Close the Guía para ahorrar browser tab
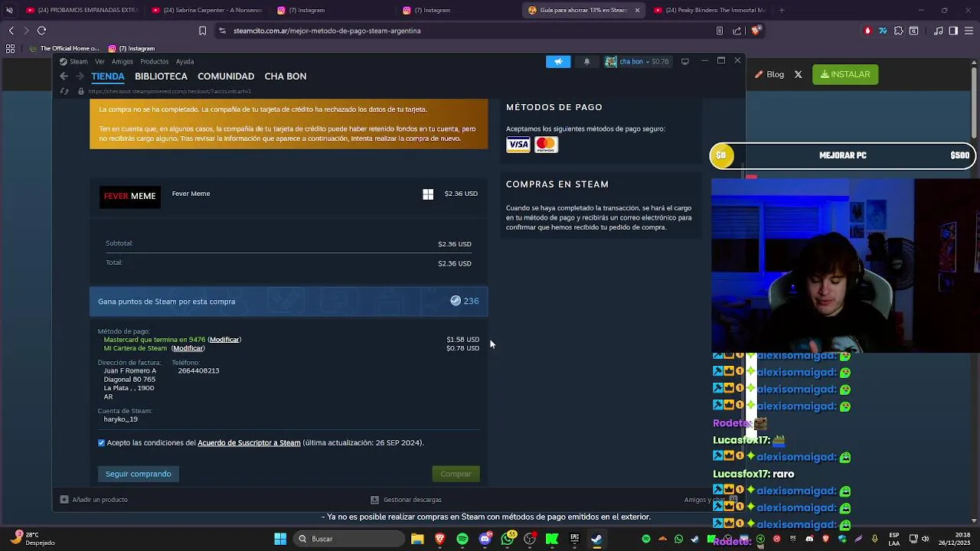Screen dimensions: 980x551 point(637,10)
